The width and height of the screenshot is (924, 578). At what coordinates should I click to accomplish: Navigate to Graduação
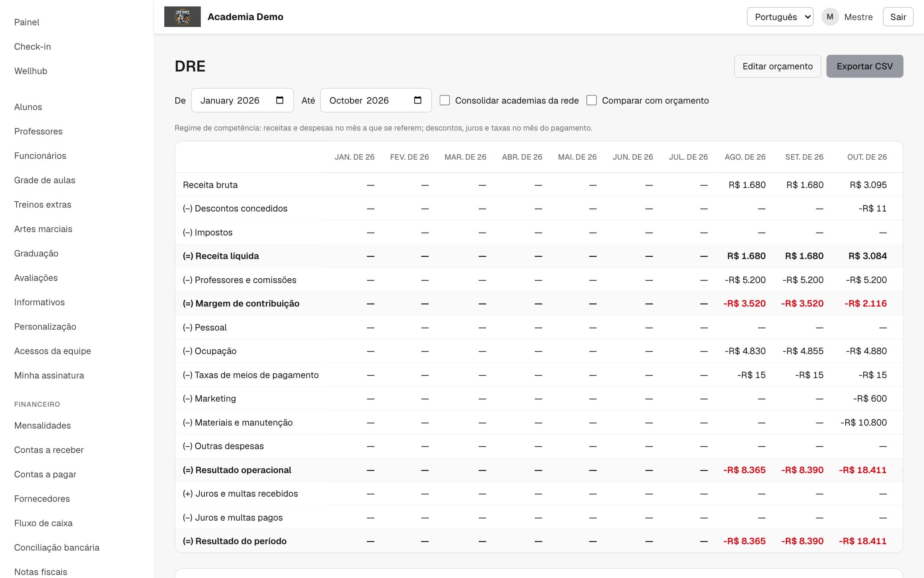[x=36, y=253]
